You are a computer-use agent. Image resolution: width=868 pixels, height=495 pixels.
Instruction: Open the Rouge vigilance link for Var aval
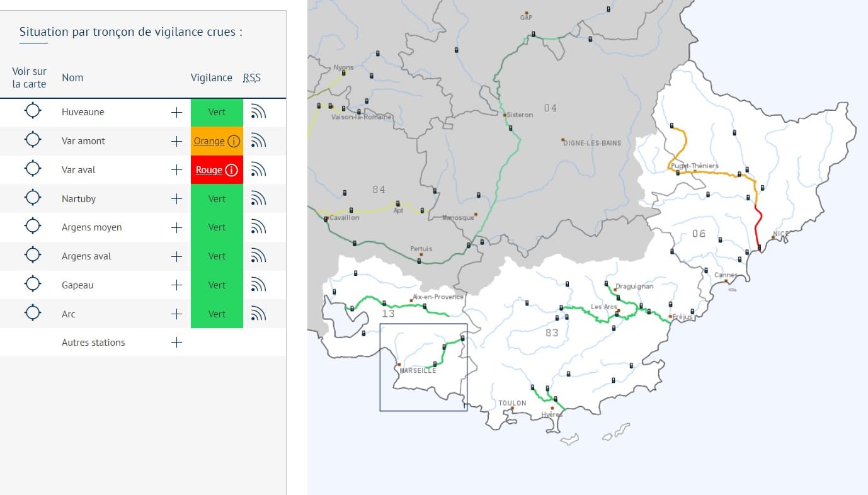pos(209,170)
